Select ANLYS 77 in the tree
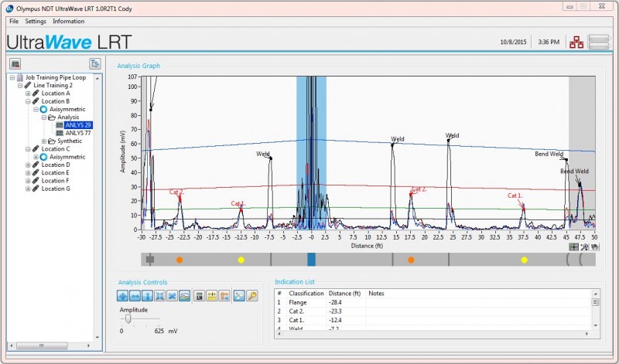 [x=78, y=133]
